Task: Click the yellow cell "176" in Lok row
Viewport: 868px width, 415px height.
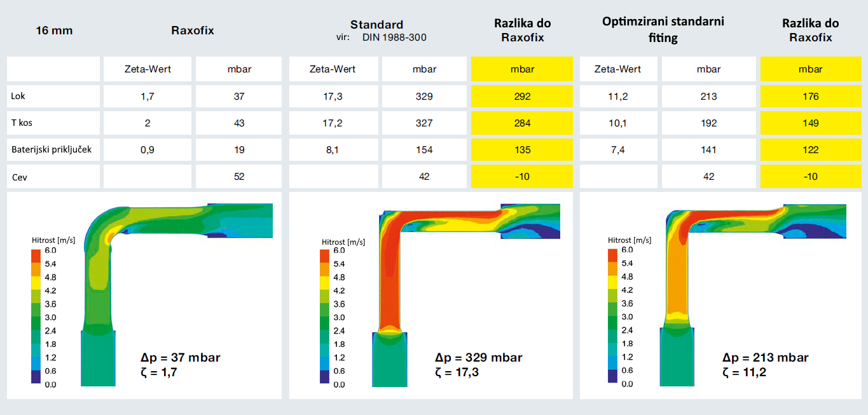Action: point(810,97)
